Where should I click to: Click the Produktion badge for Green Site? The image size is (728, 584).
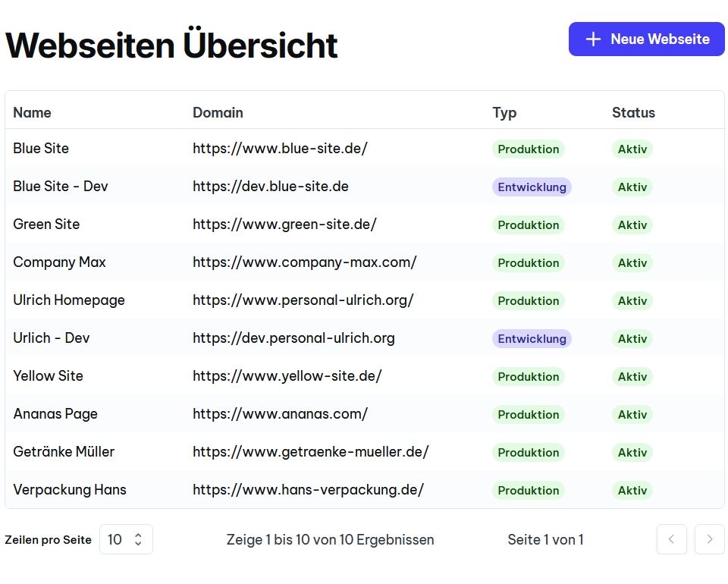tap(529, 224)
